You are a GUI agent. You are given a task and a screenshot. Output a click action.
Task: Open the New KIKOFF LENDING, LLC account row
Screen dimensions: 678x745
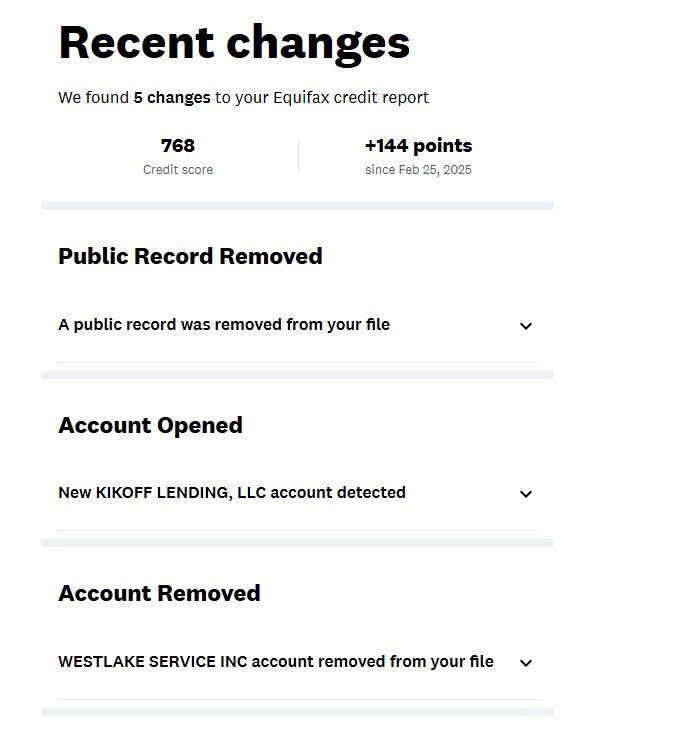click(232, 493)
